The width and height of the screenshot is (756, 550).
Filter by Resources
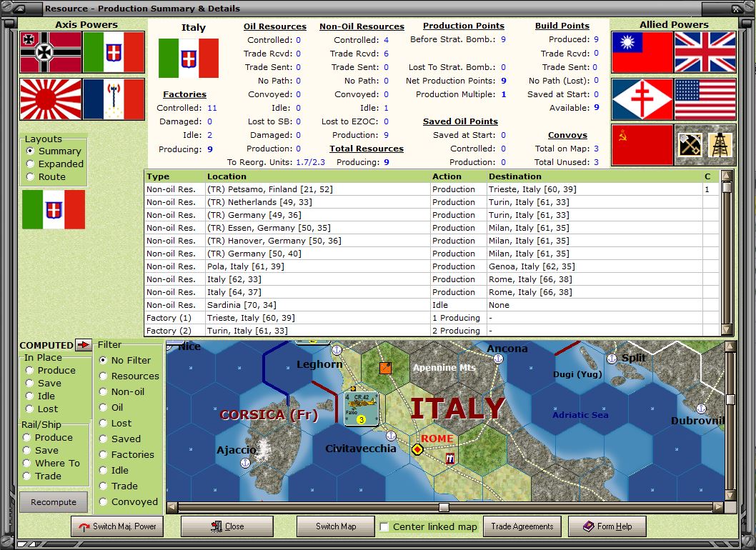[x=129, y=376]
